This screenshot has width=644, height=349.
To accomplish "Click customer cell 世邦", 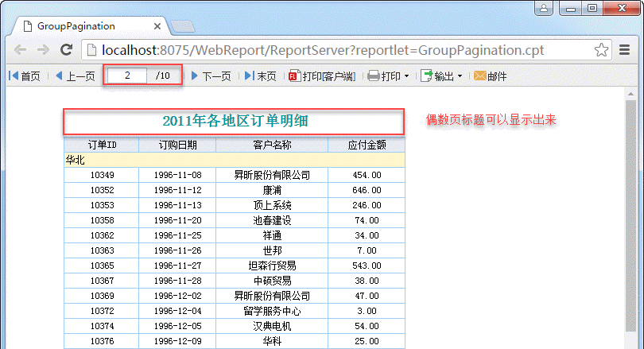I will (x=272, y=251).
